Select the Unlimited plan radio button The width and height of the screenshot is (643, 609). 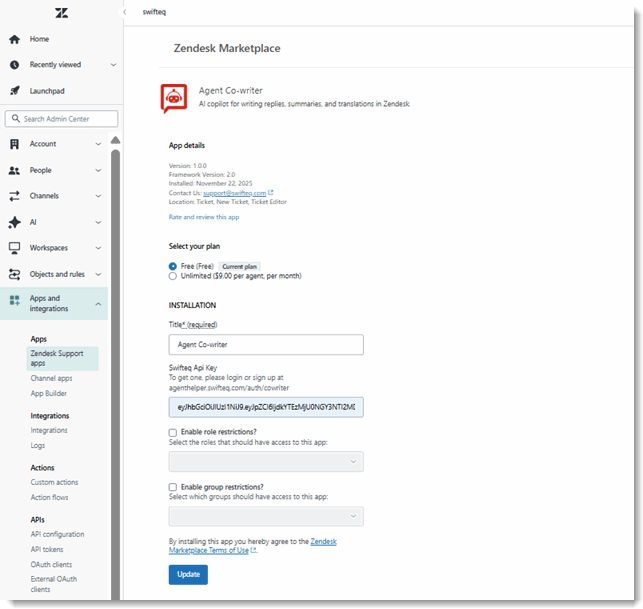click(x=173, y=276)
